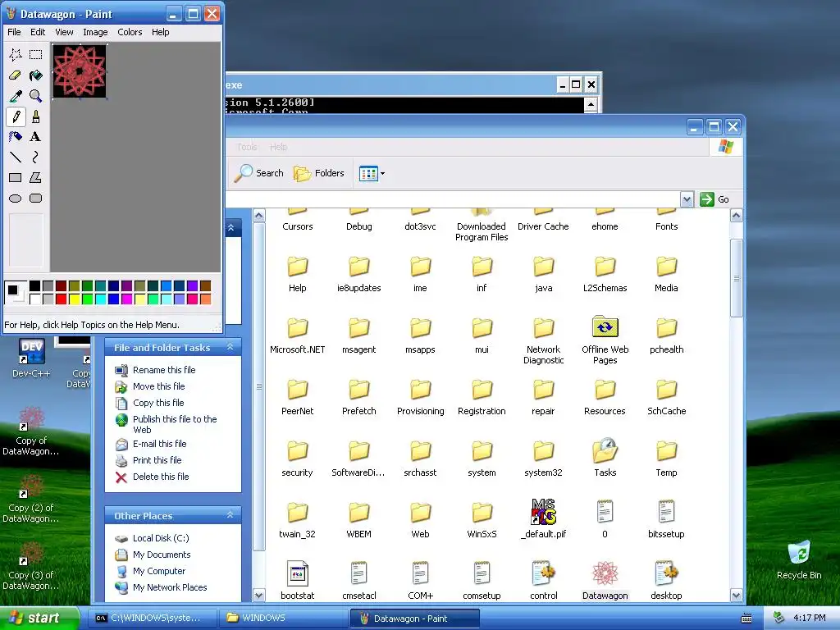Switch to the command prompt taskbar button
The height and width of the screenshot is (630, 840).
[x=153, y=619]
